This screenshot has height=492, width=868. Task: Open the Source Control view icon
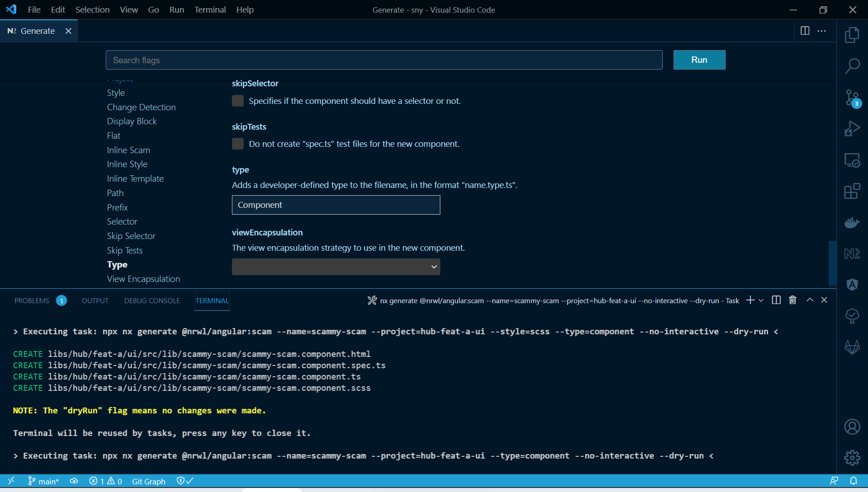[852, 97]
